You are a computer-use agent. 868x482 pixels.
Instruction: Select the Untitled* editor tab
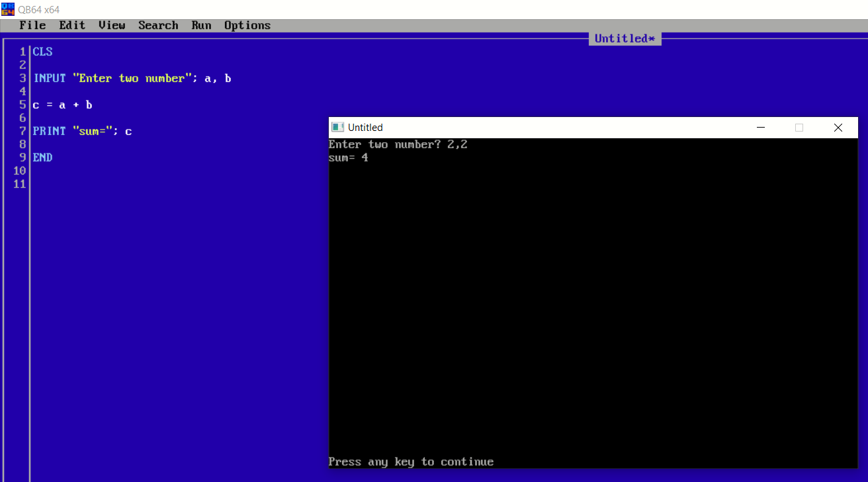coord(625,38)
